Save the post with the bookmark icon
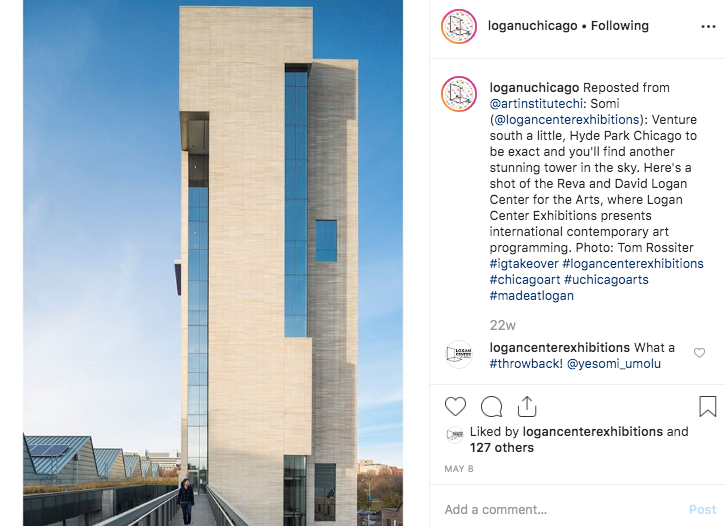 coord(707,406)
